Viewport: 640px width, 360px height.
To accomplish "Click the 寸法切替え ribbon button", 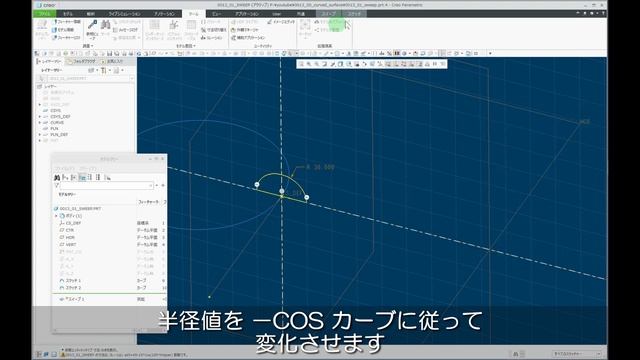I will click(214, 30).
